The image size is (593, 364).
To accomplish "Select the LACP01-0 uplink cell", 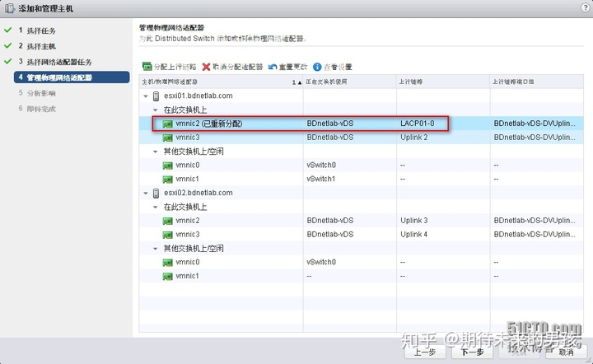I will tap(418, 124).
